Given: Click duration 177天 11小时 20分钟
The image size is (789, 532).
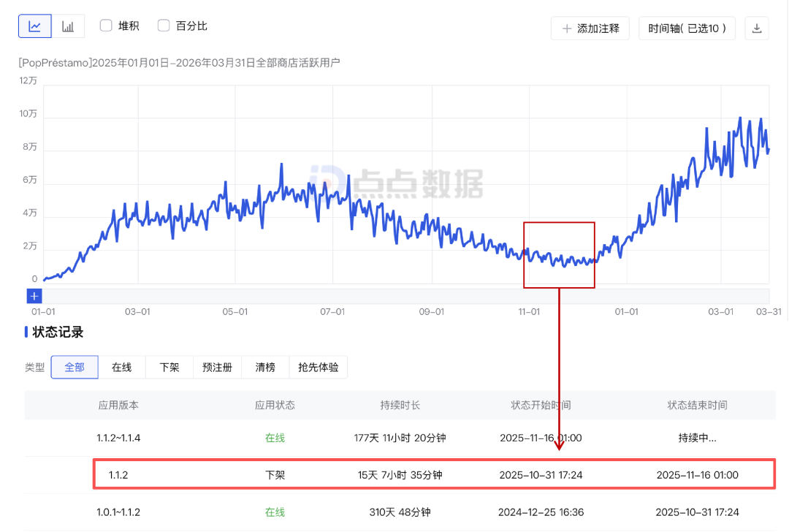Looking at the screenshot, I should pyautogui.click(x=400, y=438).
